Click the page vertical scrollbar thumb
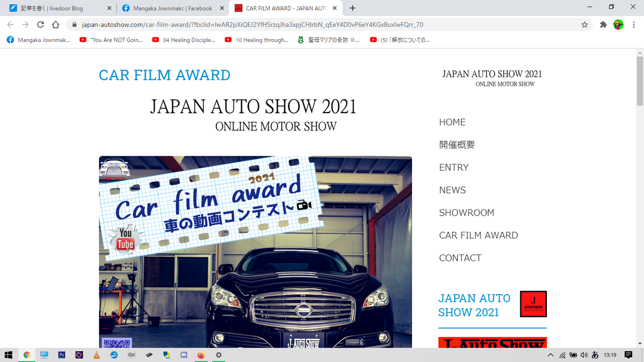Image resolution: width=644 pixels, height=362 pixels. point(640,81)
